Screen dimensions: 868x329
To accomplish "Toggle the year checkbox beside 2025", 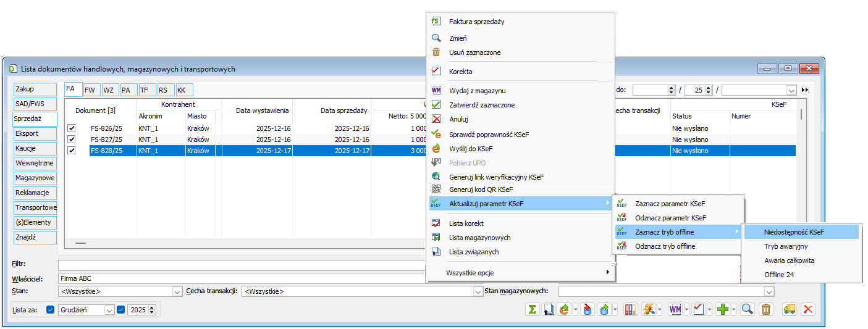I will [x=121, y=310].
